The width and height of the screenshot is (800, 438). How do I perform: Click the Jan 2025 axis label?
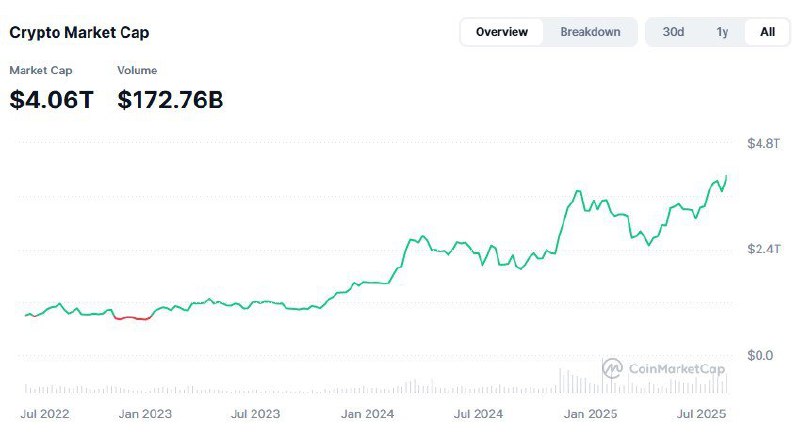tap(590, 413)
